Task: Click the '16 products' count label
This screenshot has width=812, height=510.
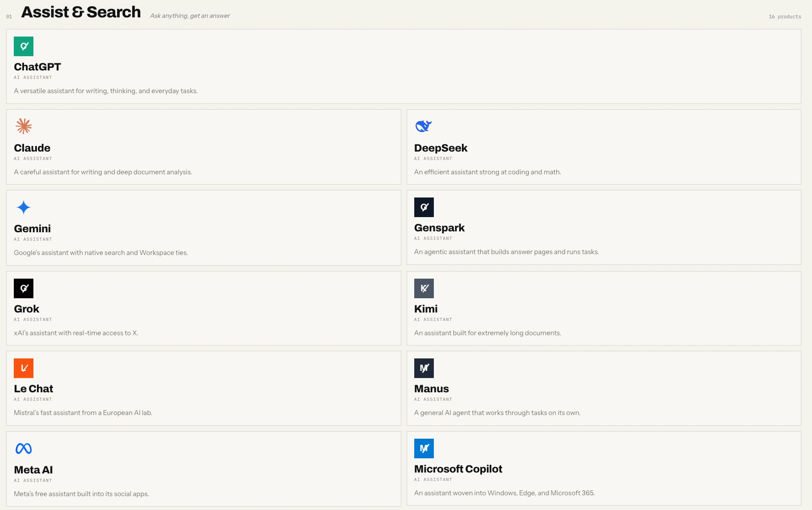Action: pos(785,16)
